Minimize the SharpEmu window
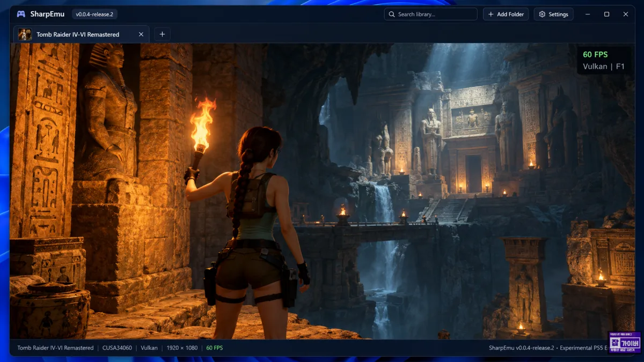The width and height of the screenshot is (644, 362). pyautogui.click(x=588, y=14)
